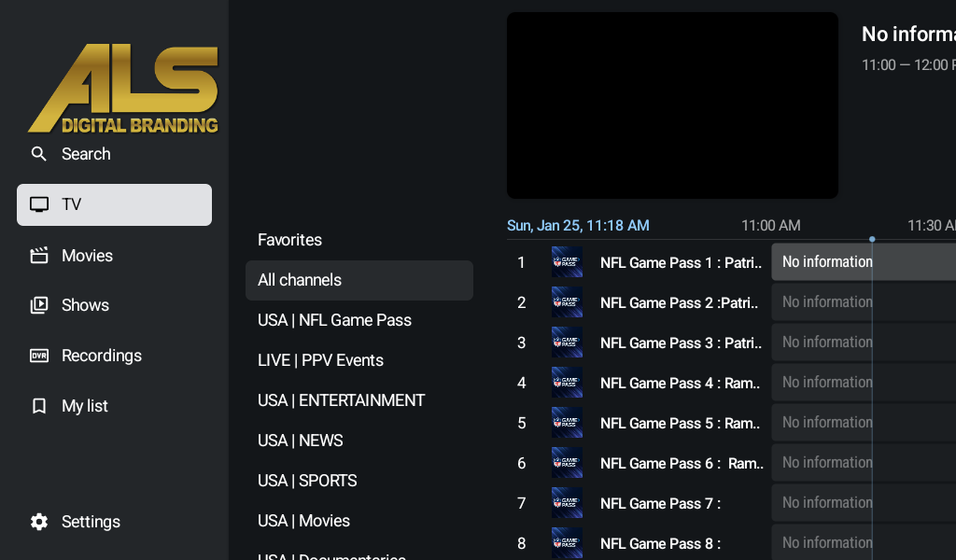The height and width of the screenshot is (560, 956).
Task: Click the current time marker on timeline
Action: point(872,240)
